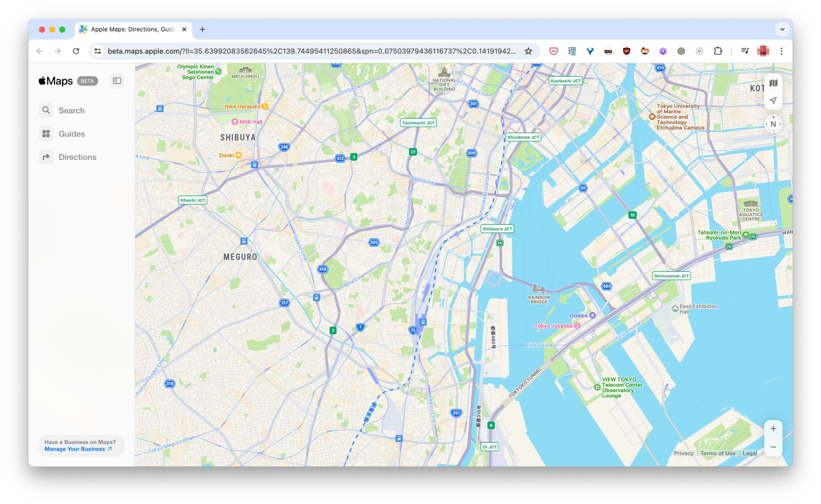Click the Guides icon in sidebar
This screenshot has width=821, height=504.
[46, 134]
